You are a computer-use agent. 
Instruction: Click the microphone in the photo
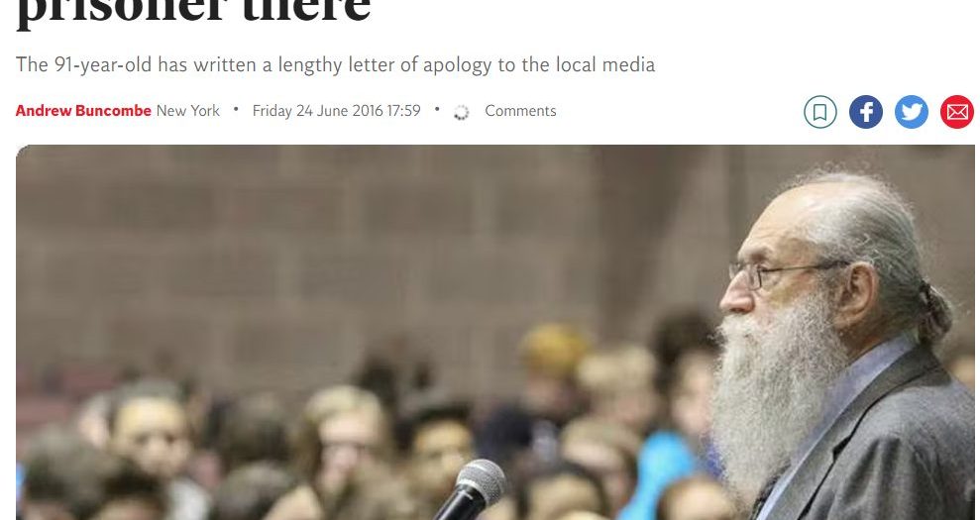472,490
